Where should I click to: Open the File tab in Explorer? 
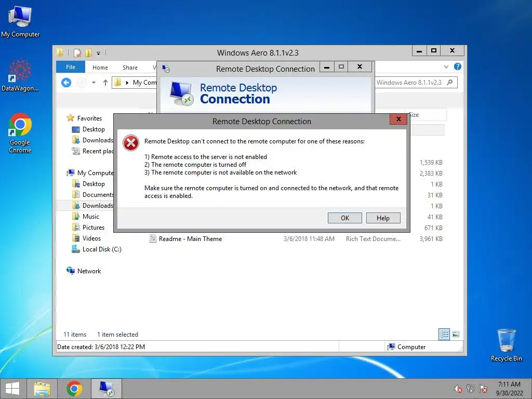(71, 67)
